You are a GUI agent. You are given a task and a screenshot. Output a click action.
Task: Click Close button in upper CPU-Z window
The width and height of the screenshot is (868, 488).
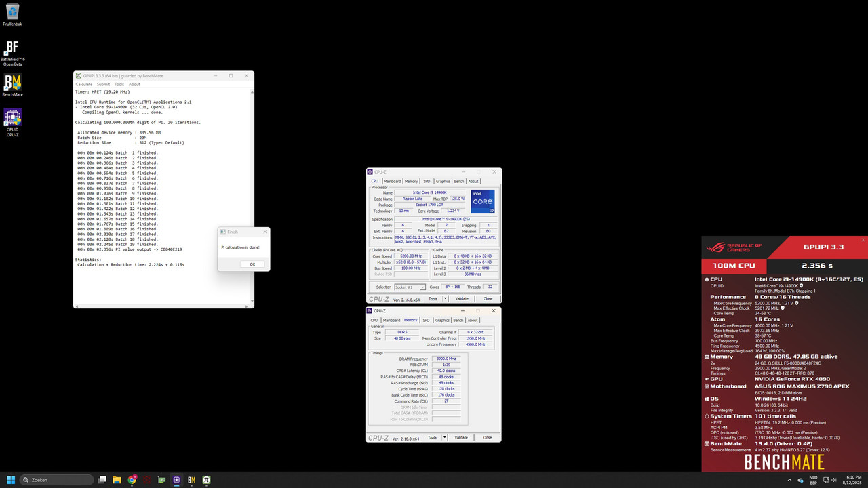[487, 298]
